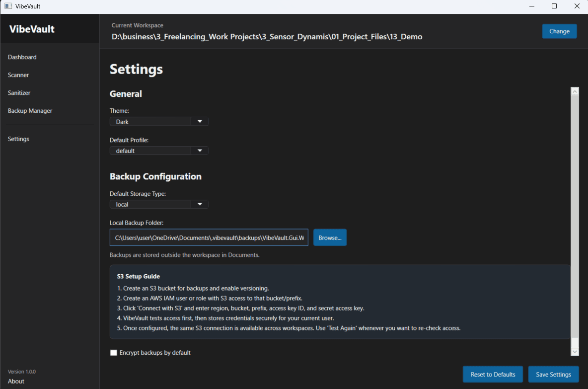Open the Default Profile dropdown
This screenshot has width=588, height=389.
point(154,150)
